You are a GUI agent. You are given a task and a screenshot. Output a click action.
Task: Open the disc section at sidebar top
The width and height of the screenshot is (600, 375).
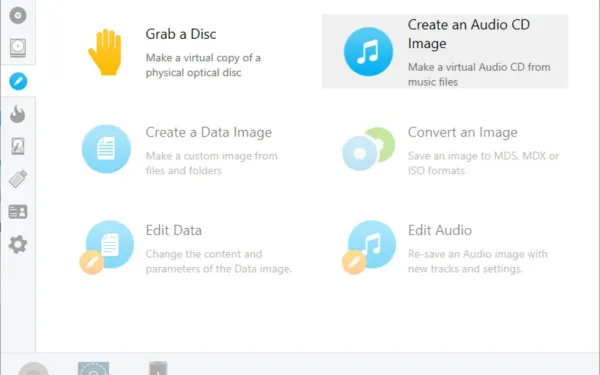18,15
